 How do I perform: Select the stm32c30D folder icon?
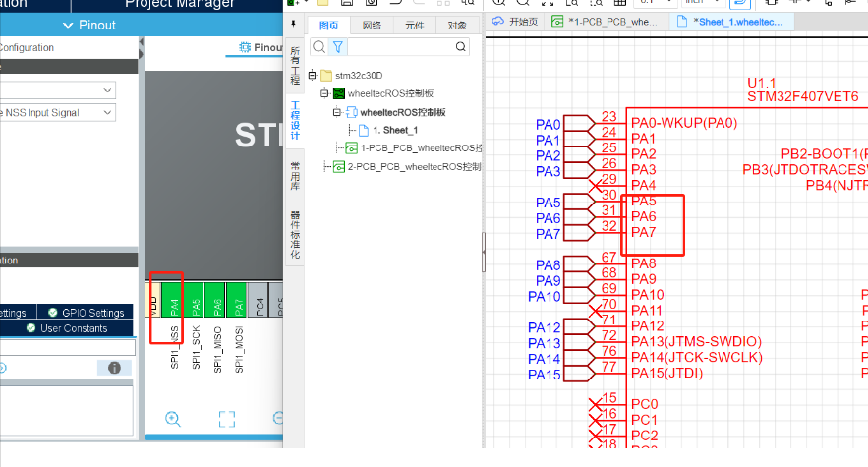pyautogui.click(x=326, y=76)
